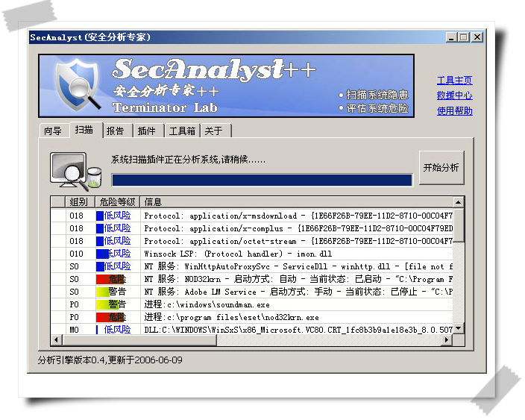Viewport: 525px width, 420px height.
Task: Click the horizontal scroll right arrow
Action: 447,340
